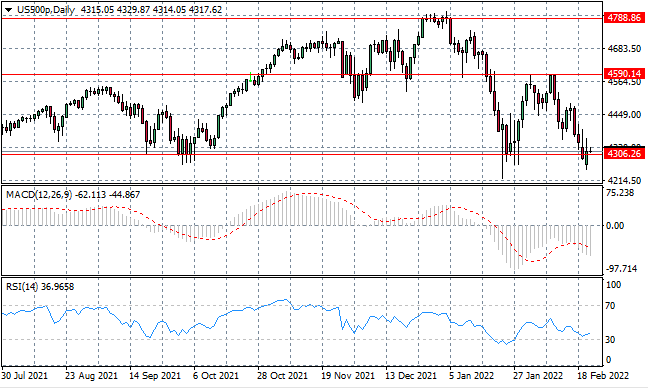Click the 0.00 MACD zero level label
Image resolution: width=648 pixels, height=389 pixels.
pyautogui.click(x=615, y=226)
